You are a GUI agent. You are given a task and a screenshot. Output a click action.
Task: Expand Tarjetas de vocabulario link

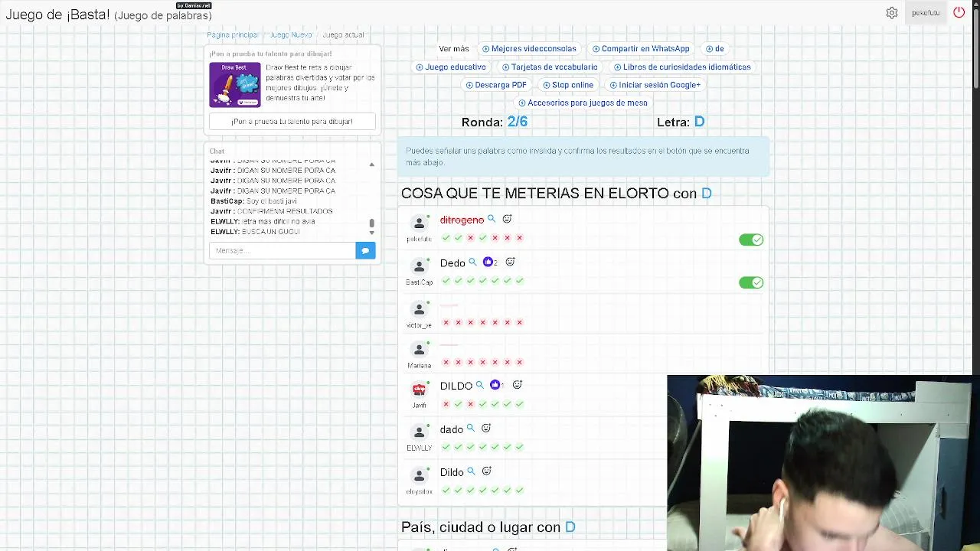pos(550,67)
